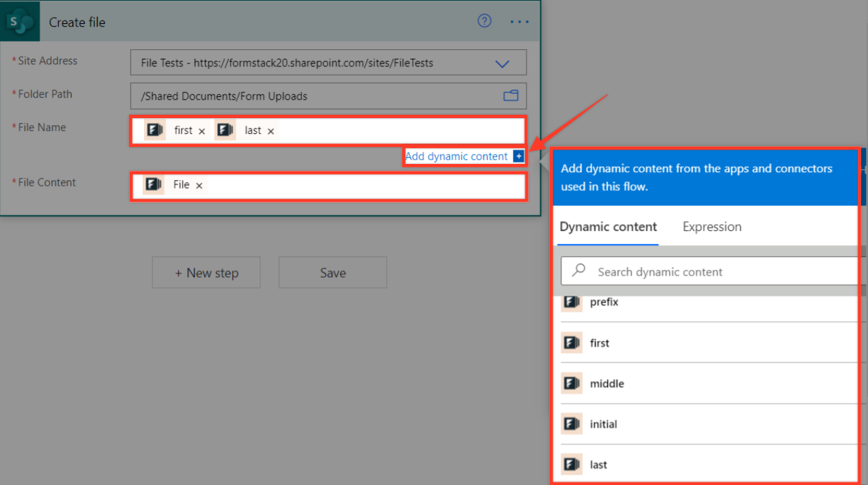The width and height of the screenshot is (868, 485).
Task: Click the Add dynamic content link
Action: 456,156
